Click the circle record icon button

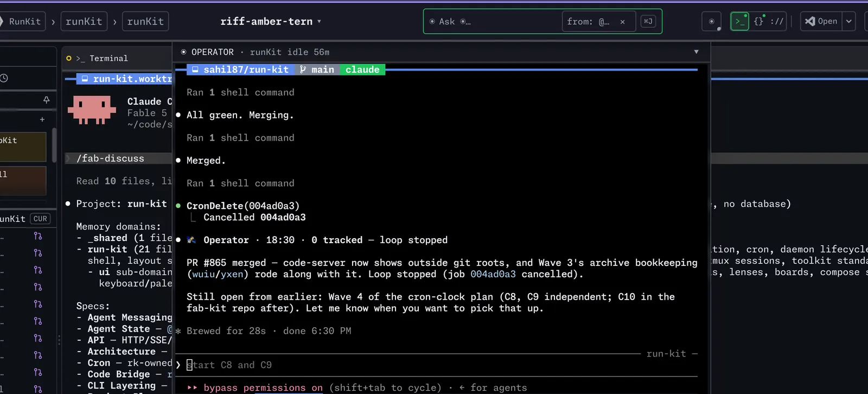(x=711, y=21)
